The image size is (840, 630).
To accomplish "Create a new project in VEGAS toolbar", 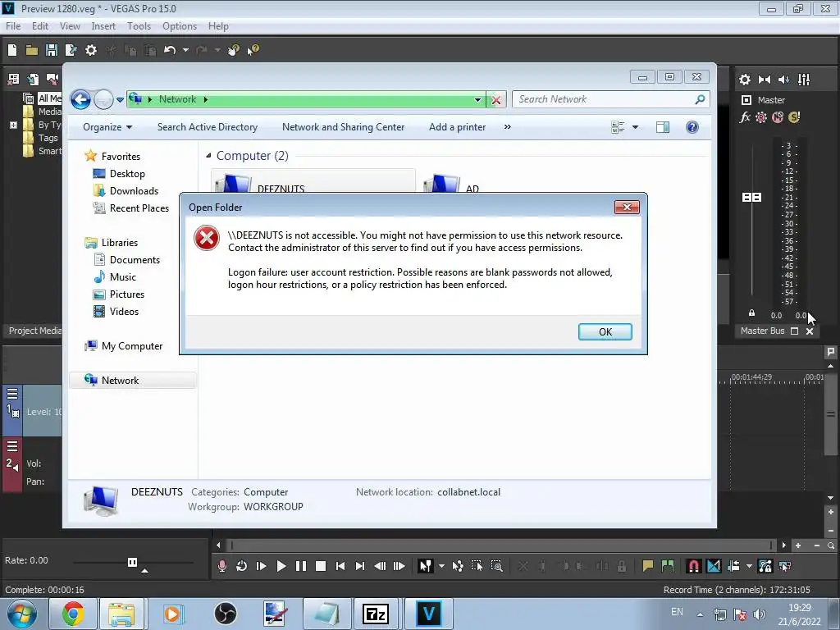I will (x=12, y=50).
